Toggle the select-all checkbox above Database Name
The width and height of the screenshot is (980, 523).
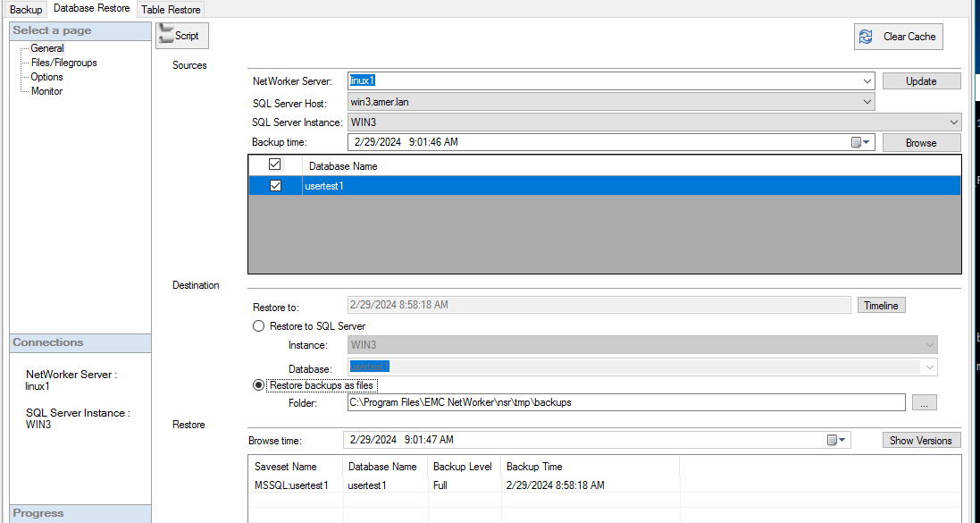click(274, 164)
